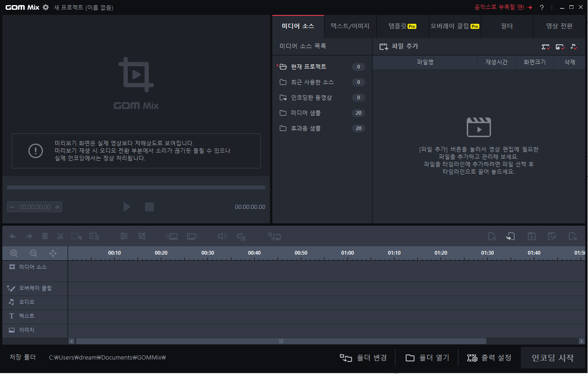Click the minus button beside timecode
588x374 pixels.
click(x=12, y=207)
